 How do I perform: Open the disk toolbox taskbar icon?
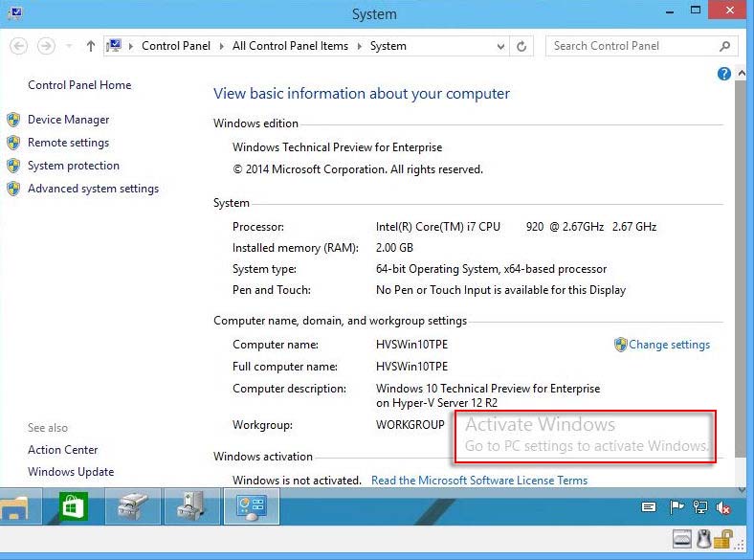point(132,506)
